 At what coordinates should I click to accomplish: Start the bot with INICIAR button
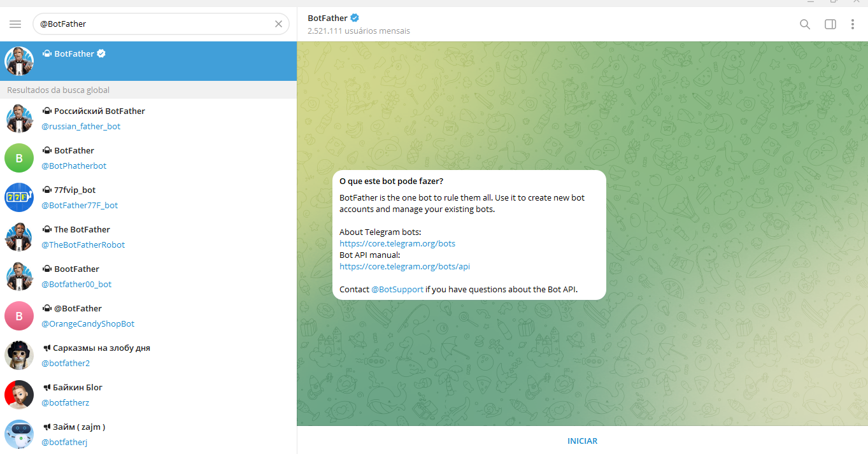pos(582,441)
